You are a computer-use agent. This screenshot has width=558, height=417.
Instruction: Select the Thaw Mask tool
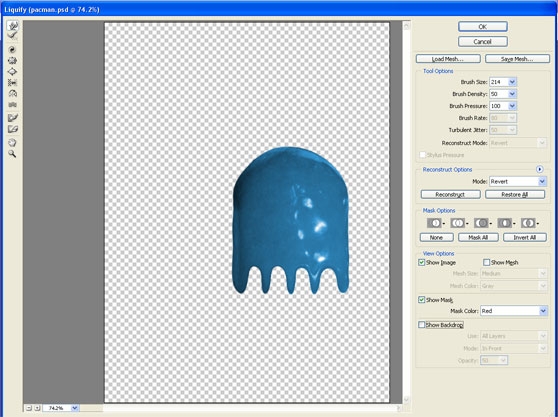pyautogui.click(x=12, y=129)
